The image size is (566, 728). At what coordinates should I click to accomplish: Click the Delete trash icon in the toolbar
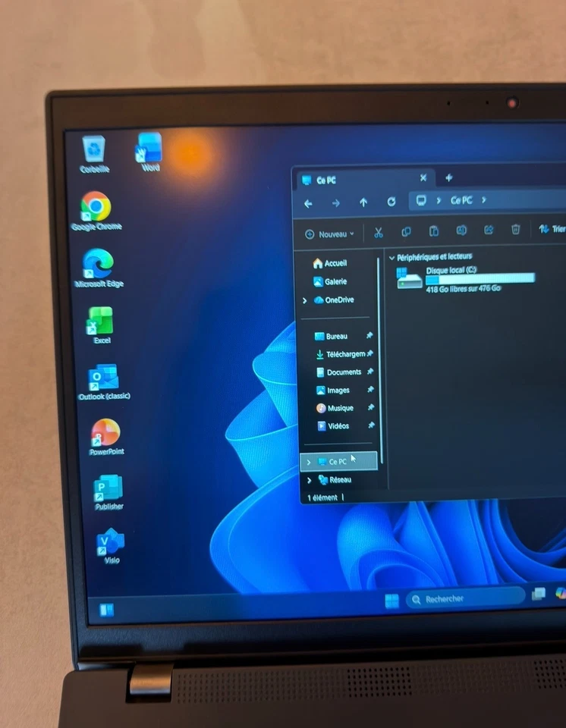515,229
